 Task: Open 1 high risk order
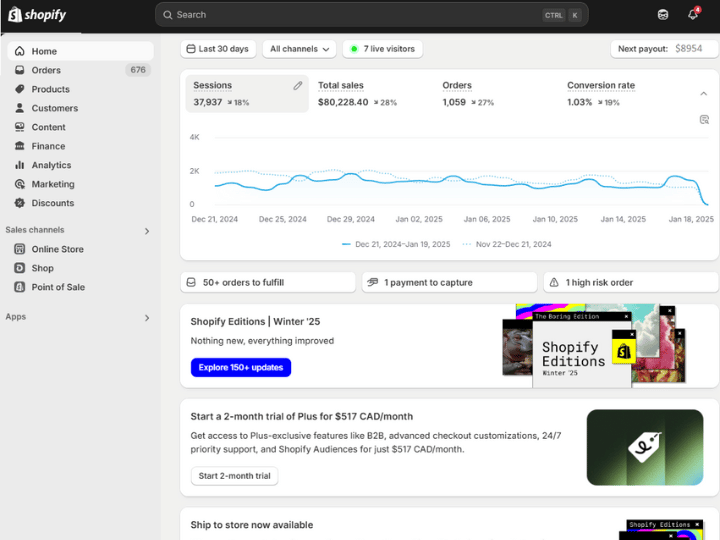631,282
